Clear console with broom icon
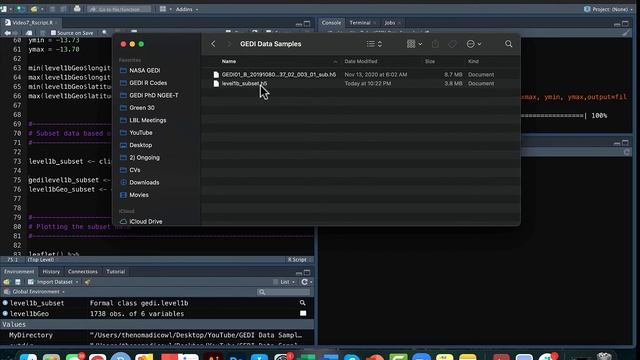 [x=625, y=33]
